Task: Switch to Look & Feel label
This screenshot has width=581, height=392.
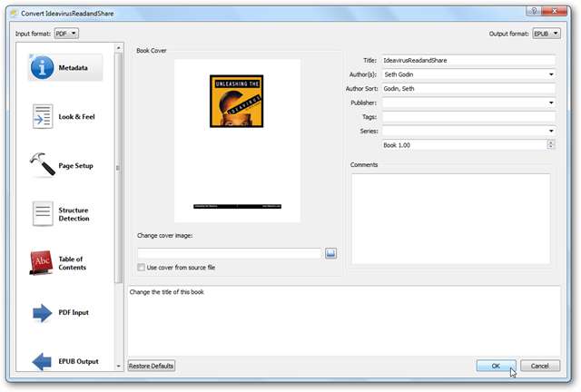Action: pyautogui.click(x=76, y=117)
